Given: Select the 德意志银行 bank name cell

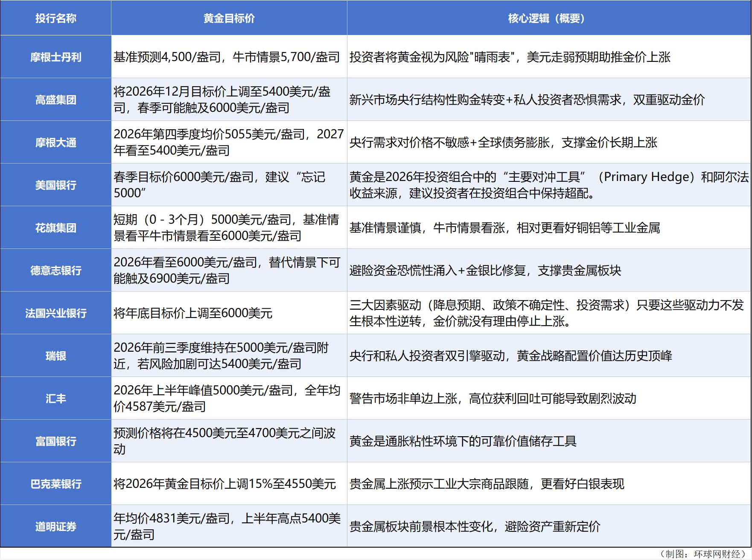Looking at the screenshot, I should 55,270.
